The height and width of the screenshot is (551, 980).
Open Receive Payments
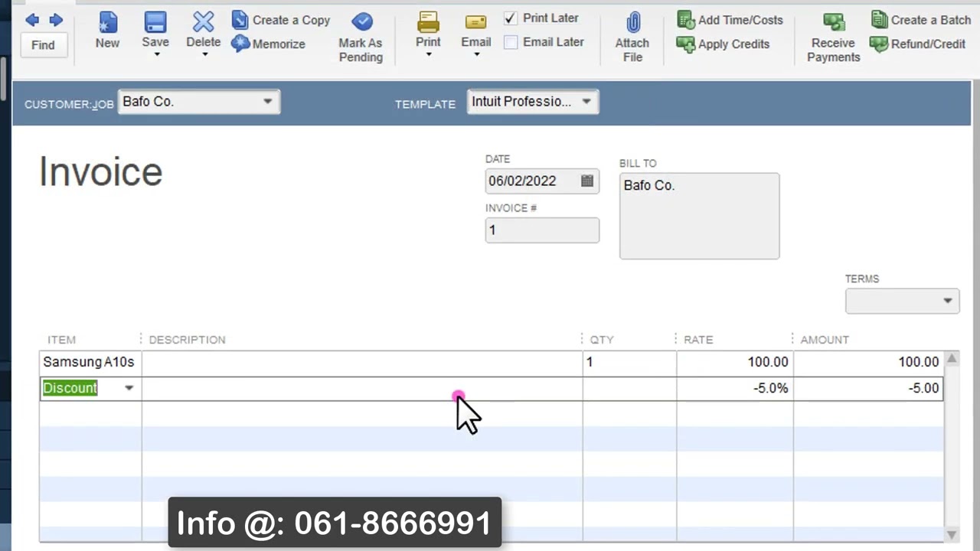click(x=833, y=37)
